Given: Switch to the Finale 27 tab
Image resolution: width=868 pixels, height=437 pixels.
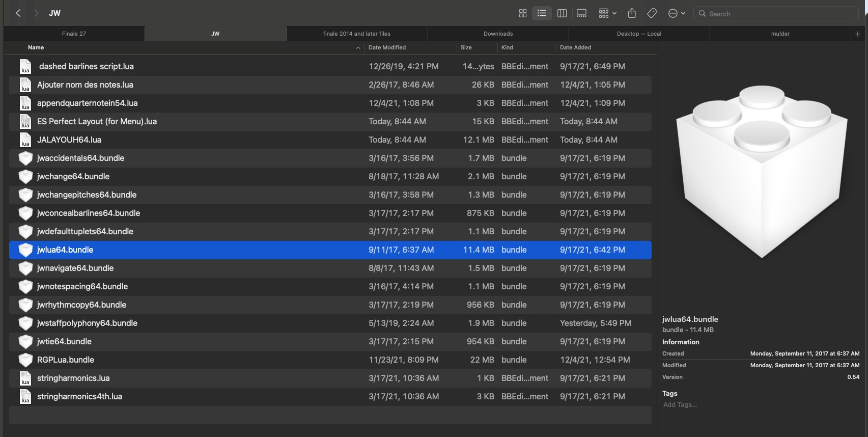Looking at the screenshot, I should point(74,34).
